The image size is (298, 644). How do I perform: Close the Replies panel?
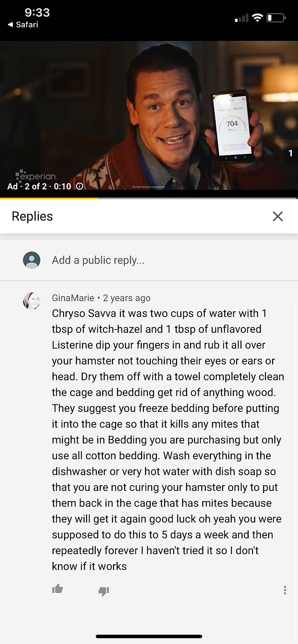click(278, 216)
